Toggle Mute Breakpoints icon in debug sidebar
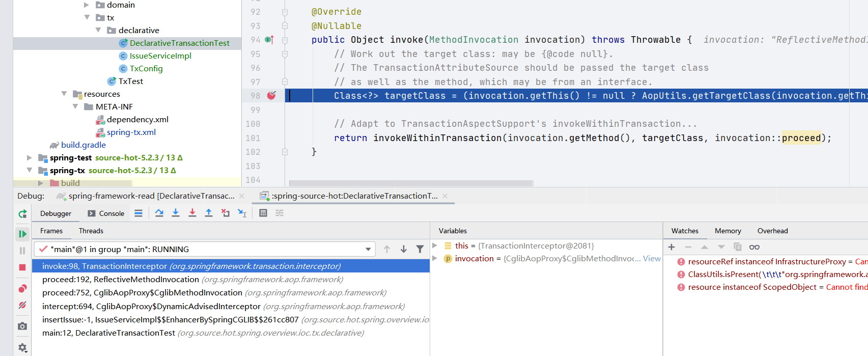868x356 pixels. click(x=22, y=305)
